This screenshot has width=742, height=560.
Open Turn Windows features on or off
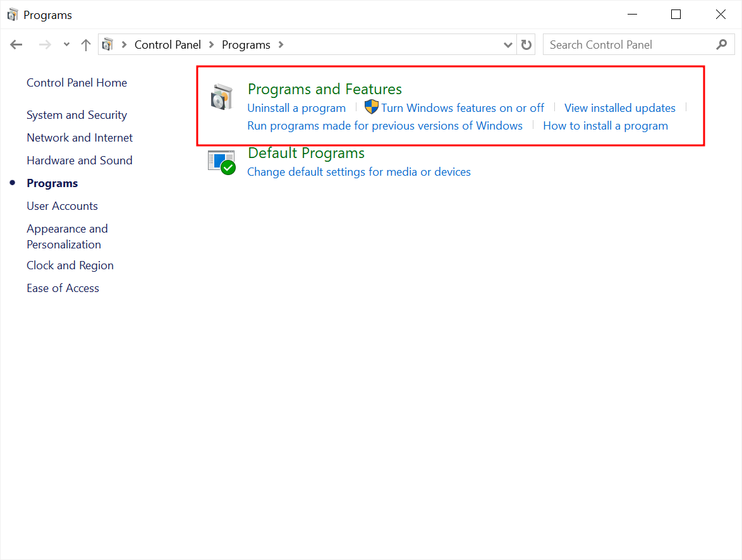coord(463,108)
